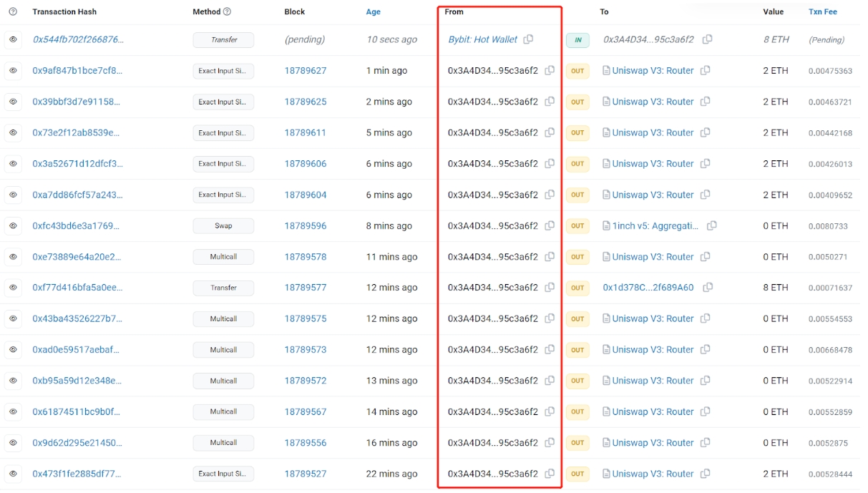
Task: Toggle Age column date format
Action: coord(374,12)
